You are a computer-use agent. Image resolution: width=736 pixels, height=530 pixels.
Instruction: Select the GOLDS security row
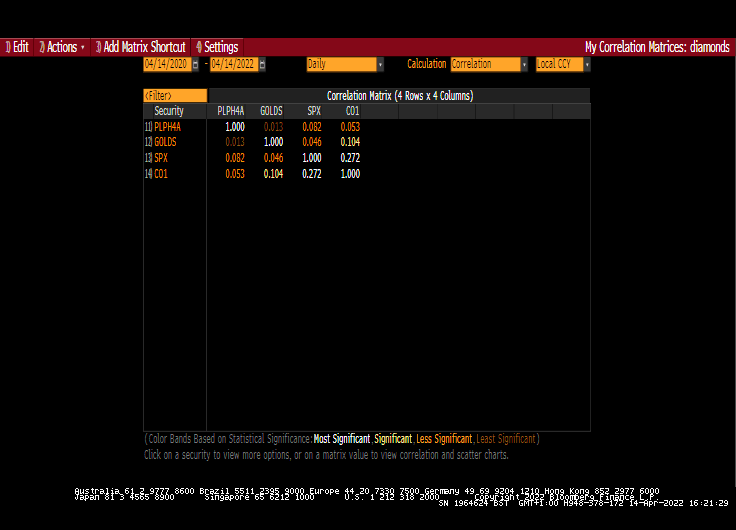tap(165, 142)
